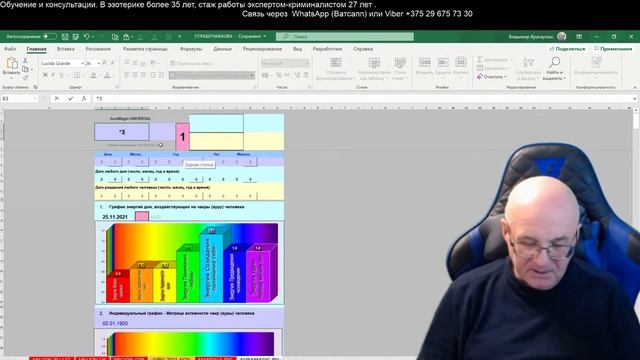Click the Fill Color bucket icon
640x360 pixels.
click(93, 75)
